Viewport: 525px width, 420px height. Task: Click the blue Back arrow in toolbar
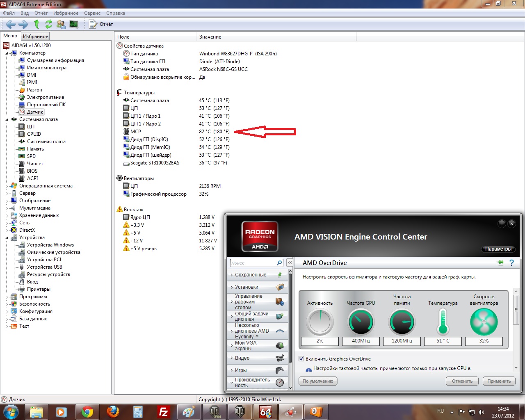tap(11, 24)
